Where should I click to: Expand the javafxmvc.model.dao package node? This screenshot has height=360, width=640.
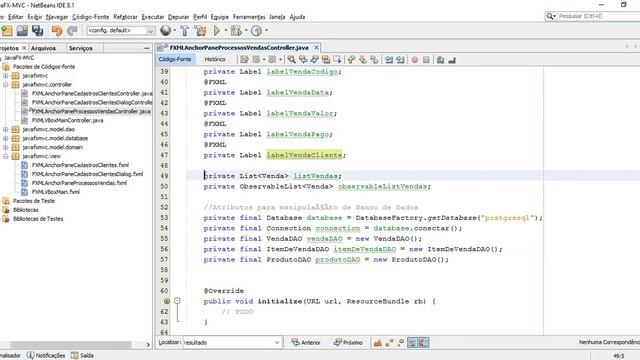6,129
